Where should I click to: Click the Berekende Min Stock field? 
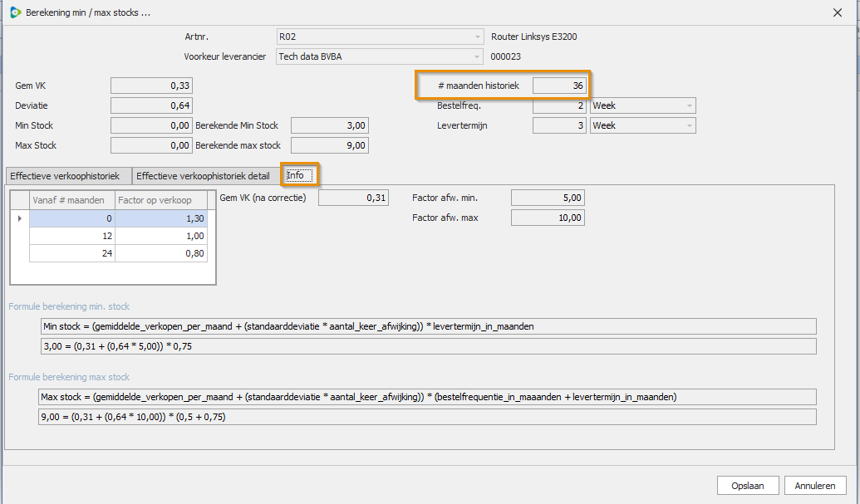coord(329,125)
